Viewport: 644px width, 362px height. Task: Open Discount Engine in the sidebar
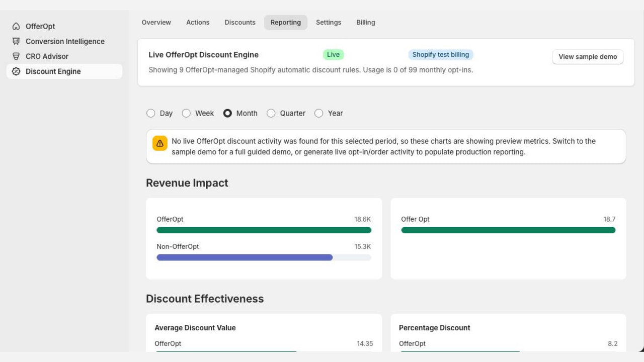point(64,71)
